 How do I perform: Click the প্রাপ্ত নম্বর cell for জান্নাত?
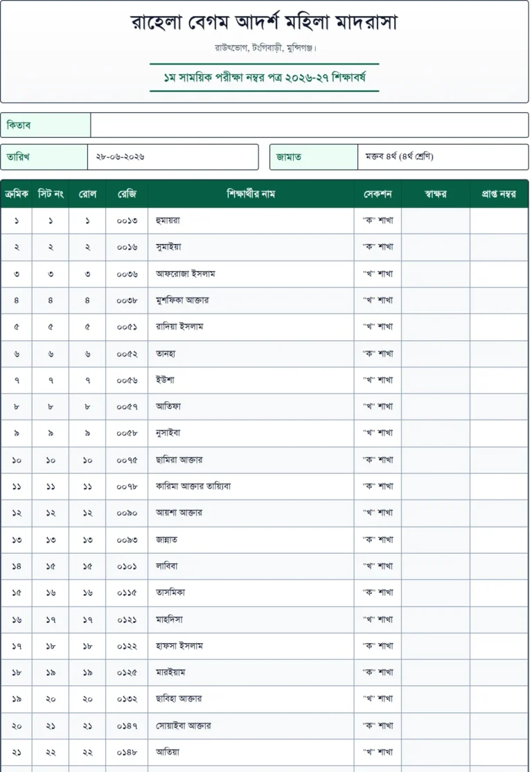[x=499, y=540]
